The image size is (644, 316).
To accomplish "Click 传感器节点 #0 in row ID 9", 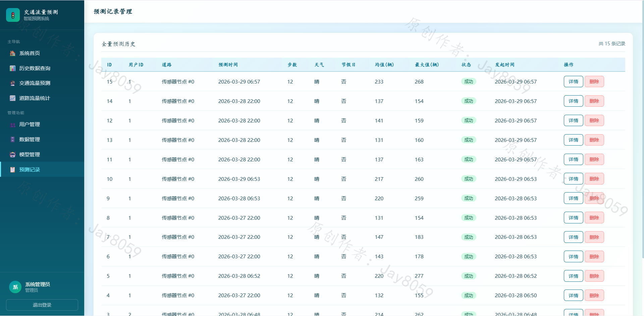I will (x=178, y=198).
